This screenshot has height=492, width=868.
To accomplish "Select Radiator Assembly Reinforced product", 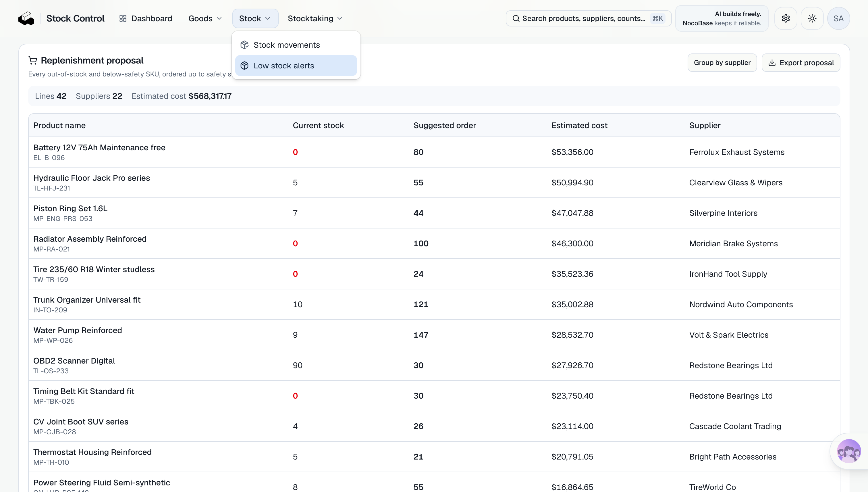I will [x=90, y=239].
